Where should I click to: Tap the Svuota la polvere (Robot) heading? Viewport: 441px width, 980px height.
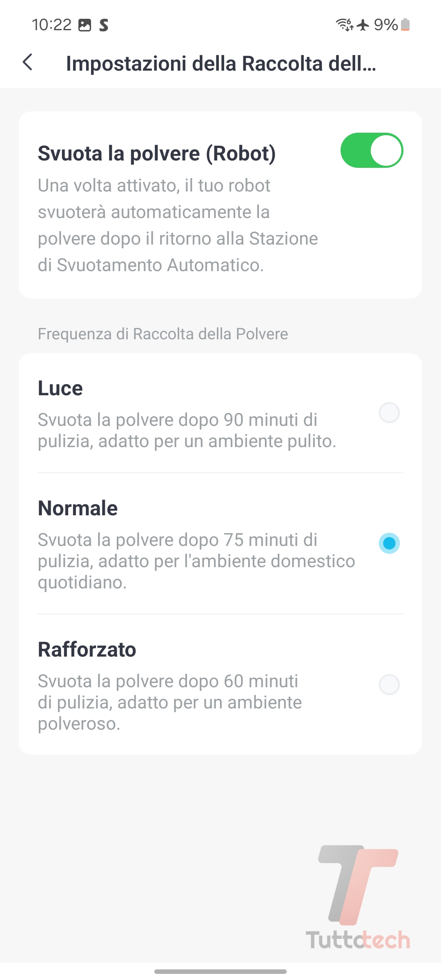[157, 154]
